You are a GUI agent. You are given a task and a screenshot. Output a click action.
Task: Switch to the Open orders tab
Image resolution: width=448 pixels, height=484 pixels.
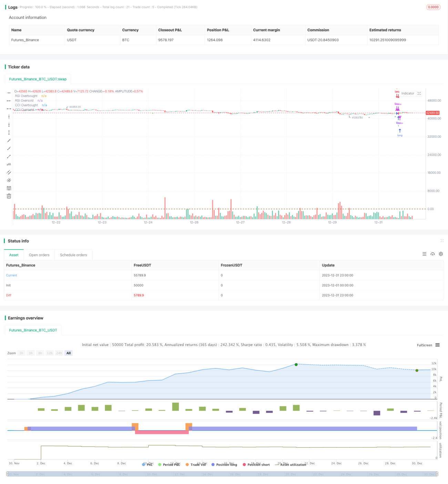click(x=39, y=255)
